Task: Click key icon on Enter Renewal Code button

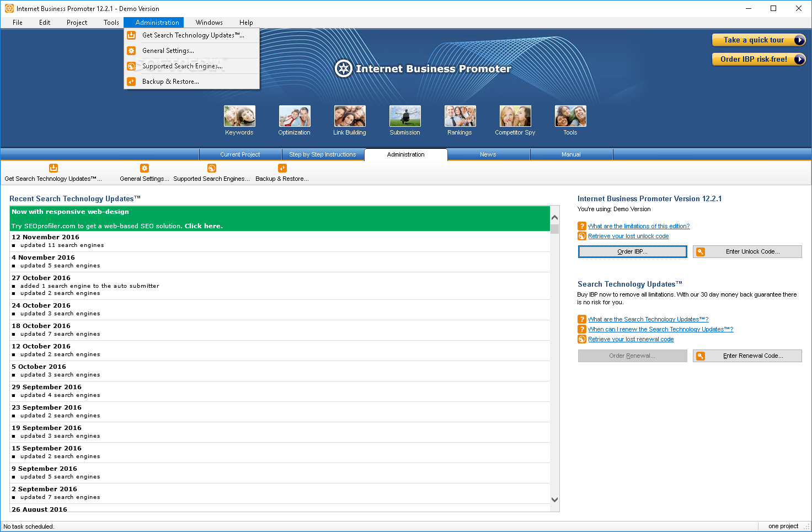Action: (x=701, y=356)
